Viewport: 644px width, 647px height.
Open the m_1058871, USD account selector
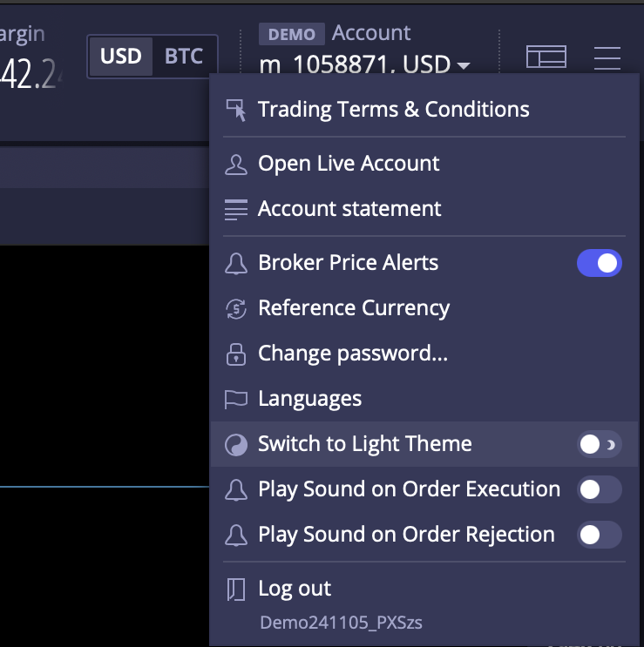tap(364, 64)
